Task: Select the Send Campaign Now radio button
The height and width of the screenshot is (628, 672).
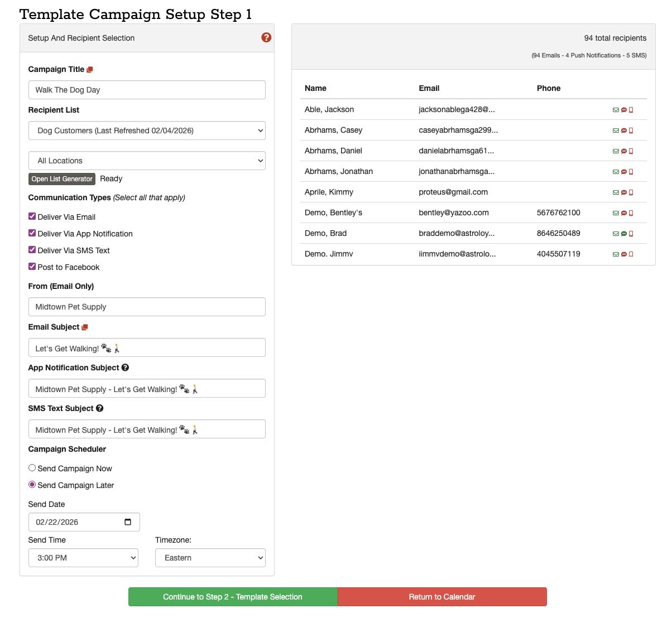Action: (32, 468)
